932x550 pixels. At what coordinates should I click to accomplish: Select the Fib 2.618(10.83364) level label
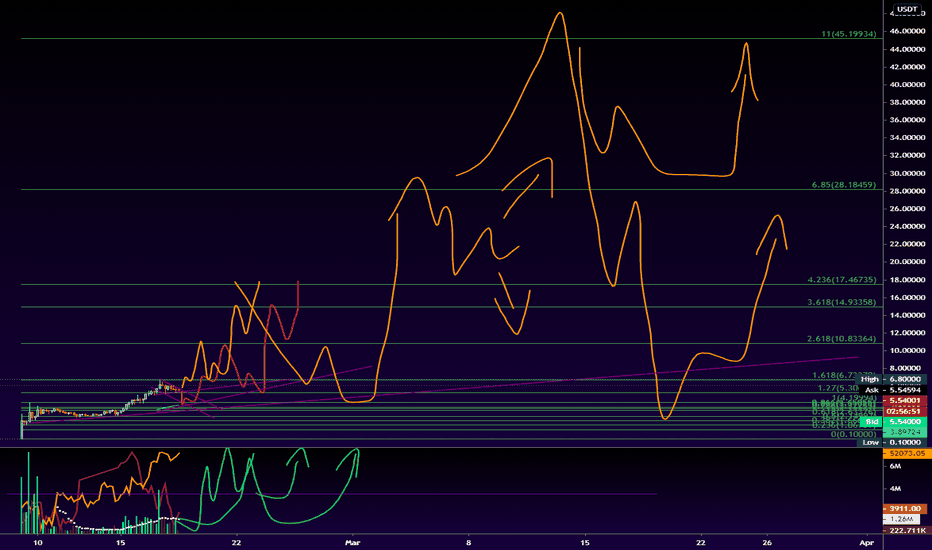[x=842, y=339]
